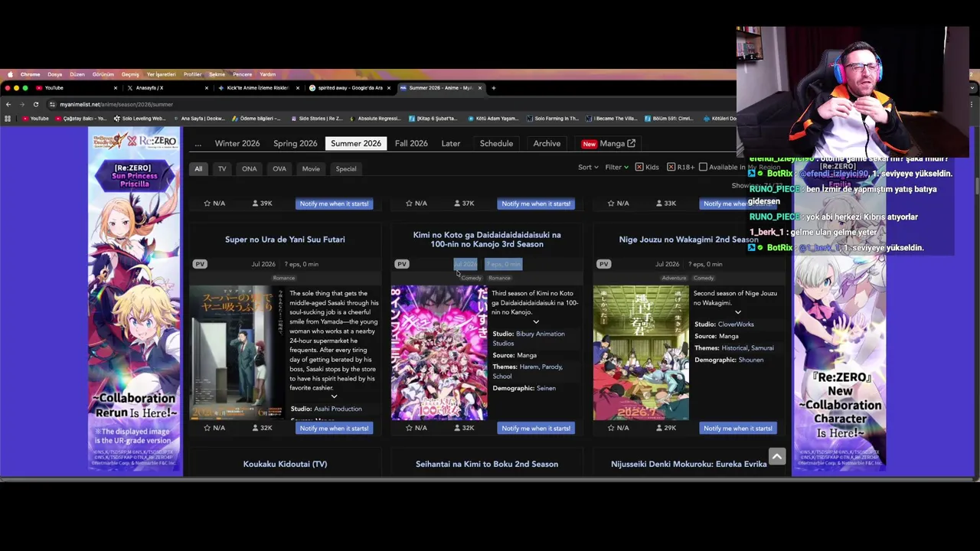Reload the MyAnimeList page
This screenshot has width=980, height=551.
(35, 104)
